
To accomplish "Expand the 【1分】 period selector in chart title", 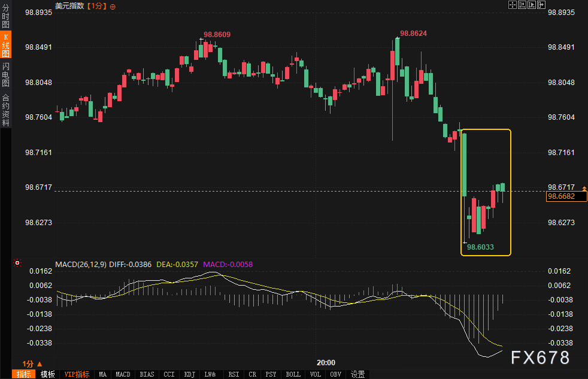I will click(97, 6).
